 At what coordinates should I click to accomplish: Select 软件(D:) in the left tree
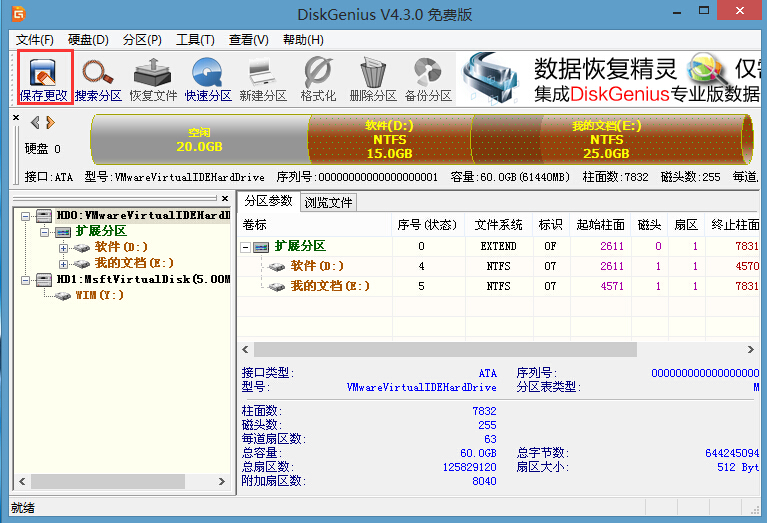(x=121, y=247)
